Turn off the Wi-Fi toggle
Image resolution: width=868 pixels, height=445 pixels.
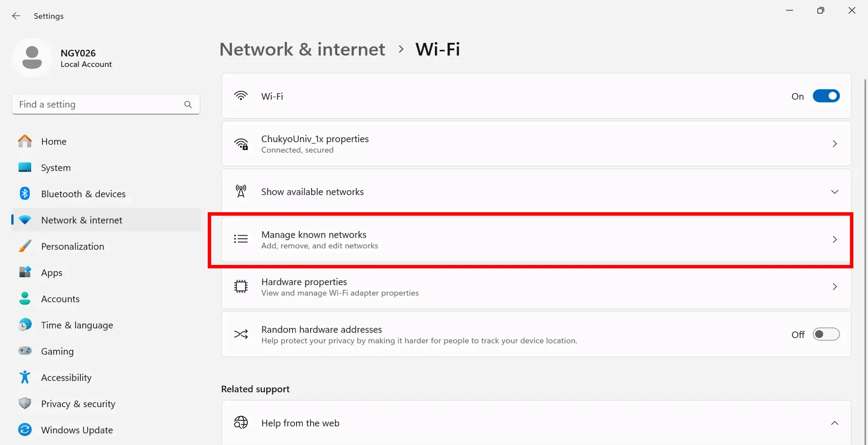pyautogui.click(x=826, y=96)
